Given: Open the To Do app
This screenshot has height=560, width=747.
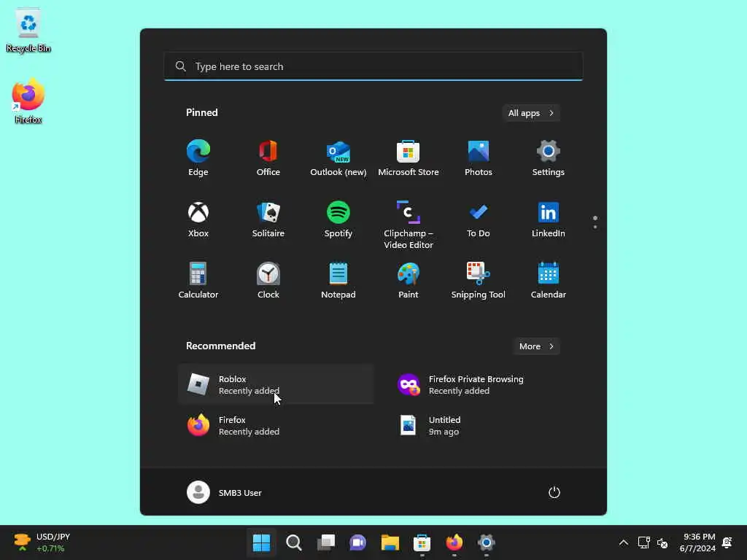Looking at the screenshot, I should coord(479,219).
